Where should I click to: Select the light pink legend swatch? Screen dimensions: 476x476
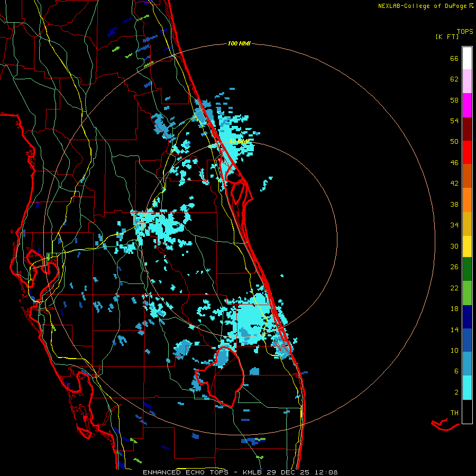coord(467,81)
